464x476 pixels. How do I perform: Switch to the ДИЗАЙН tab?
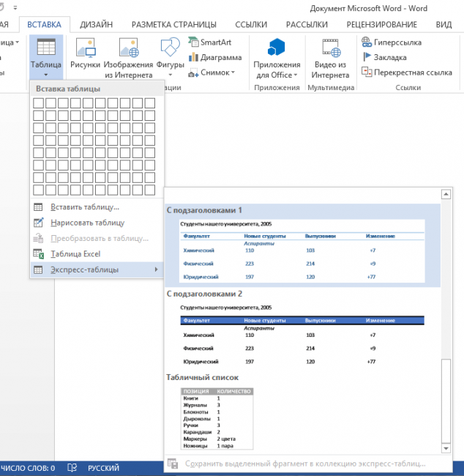point(96,24)
